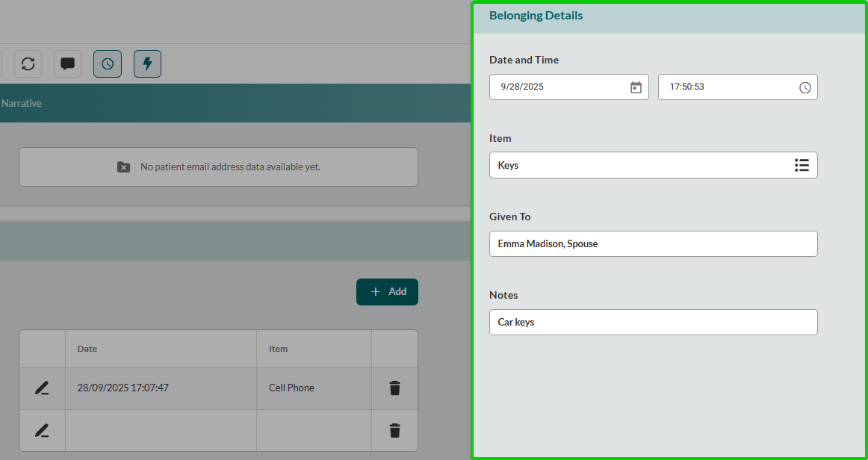Open the time picker clock icon
Screen dimensions: 868x460
[805, 87]
